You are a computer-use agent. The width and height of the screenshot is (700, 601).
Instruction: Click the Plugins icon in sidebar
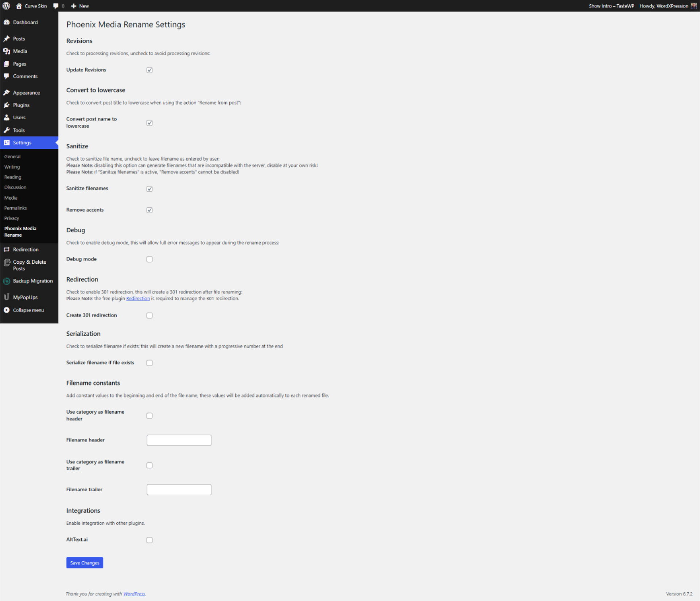click(7, 105)
